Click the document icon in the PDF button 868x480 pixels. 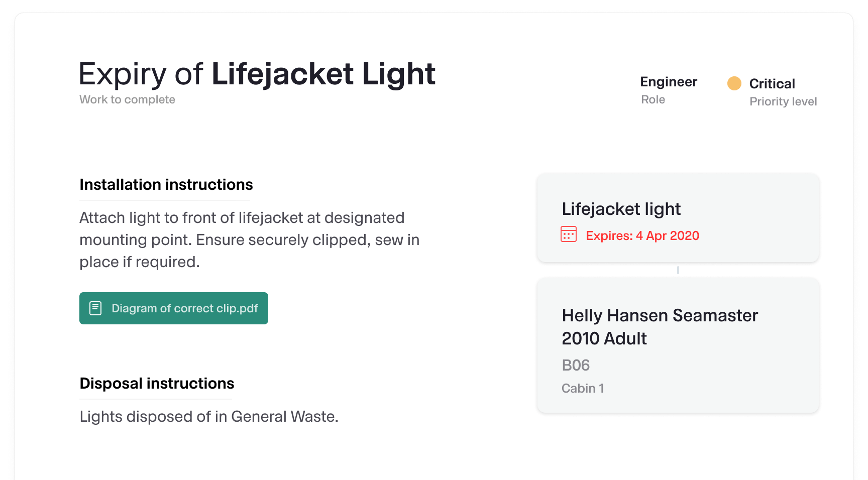95,308
